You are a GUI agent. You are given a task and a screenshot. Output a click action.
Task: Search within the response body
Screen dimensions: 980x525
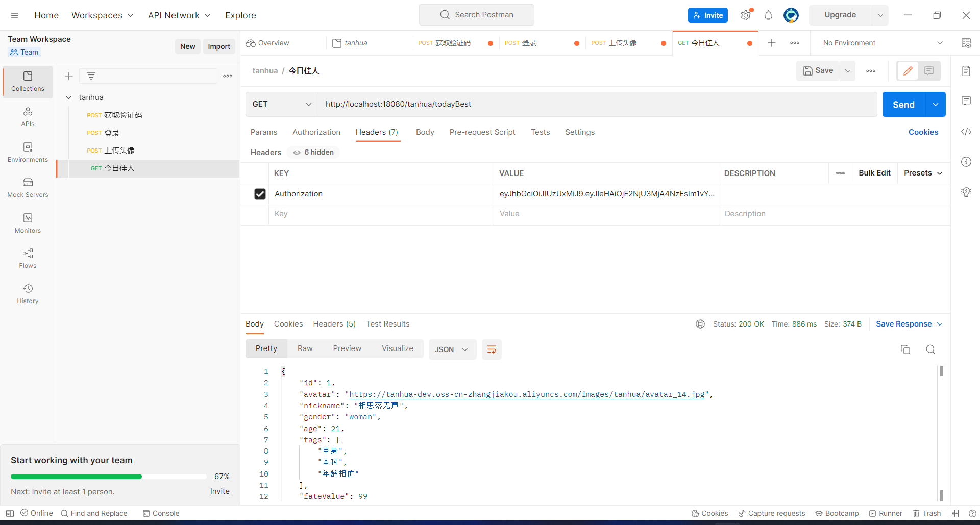point(930,349)
